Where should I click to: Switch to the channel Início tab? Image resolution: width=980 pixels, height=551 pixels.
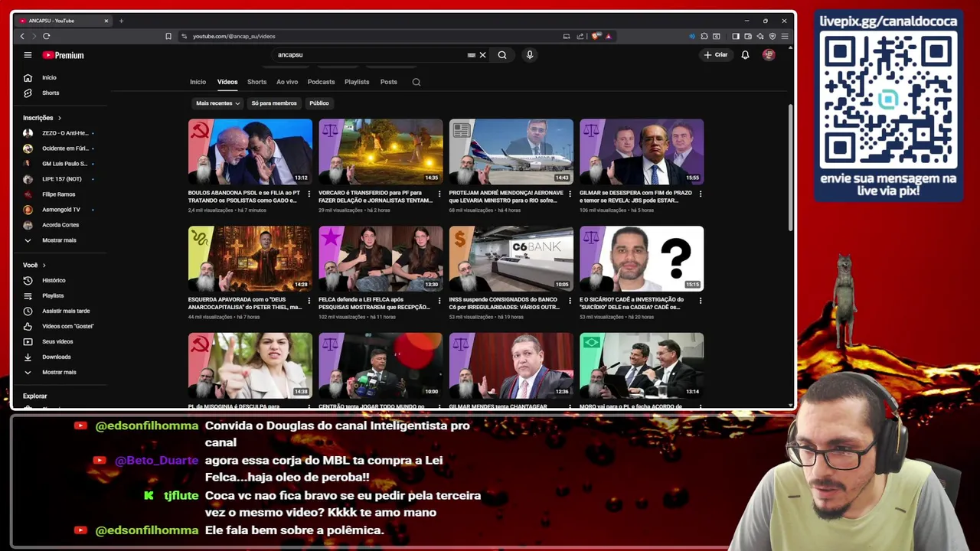tap(198, 82)
